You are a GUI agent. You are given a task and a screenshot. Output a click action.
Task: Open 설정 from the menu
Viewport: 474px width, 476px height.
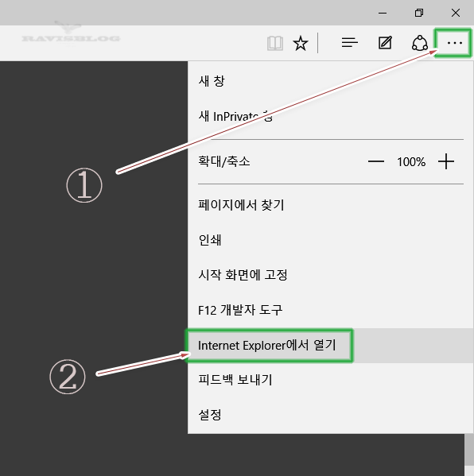pyautogui.click(x=330, y=415)
